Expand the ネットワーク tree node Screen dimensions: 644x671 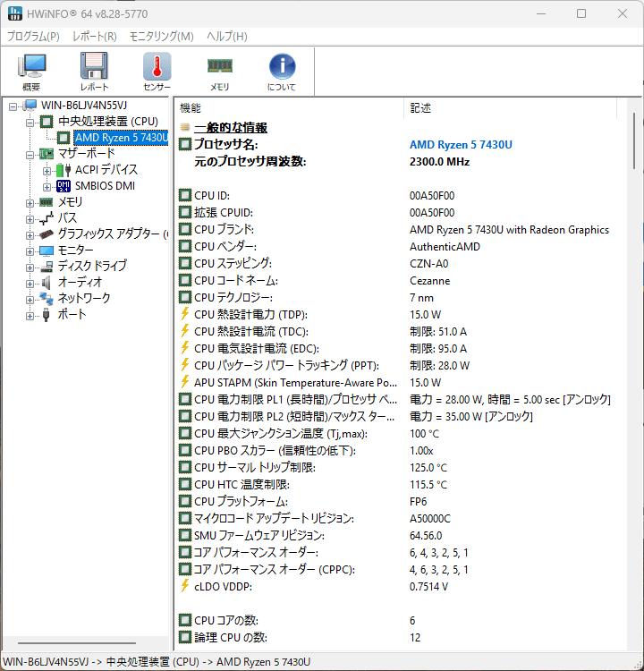coord(30,299)
